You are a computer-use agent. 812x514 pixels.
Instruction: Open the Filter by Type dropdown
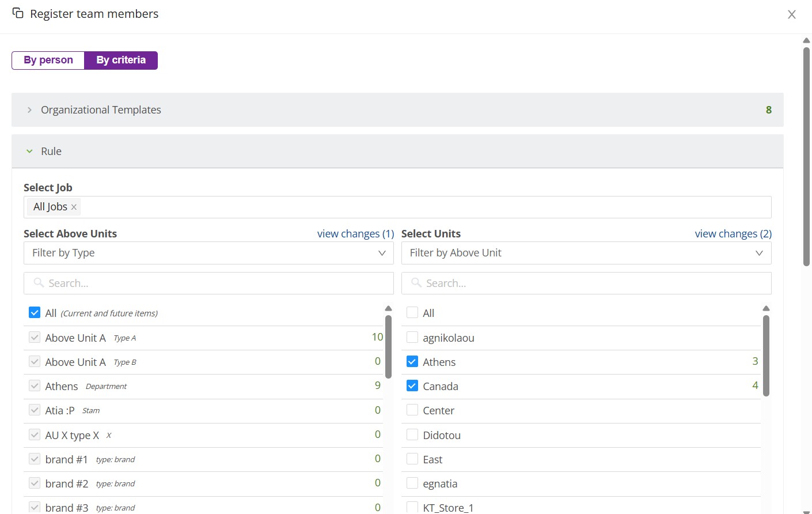point(208,253)
